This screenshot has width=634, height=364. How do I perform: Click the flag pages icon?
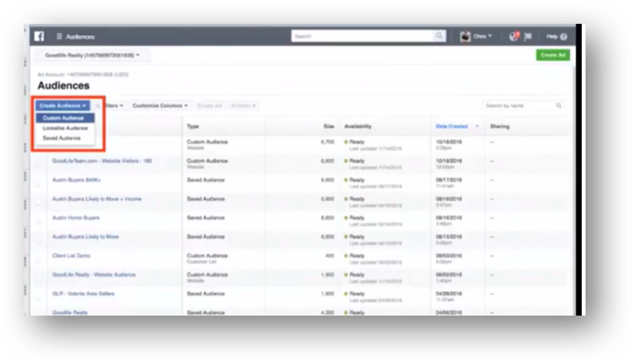pyautogui.click(x=528, y=36)
